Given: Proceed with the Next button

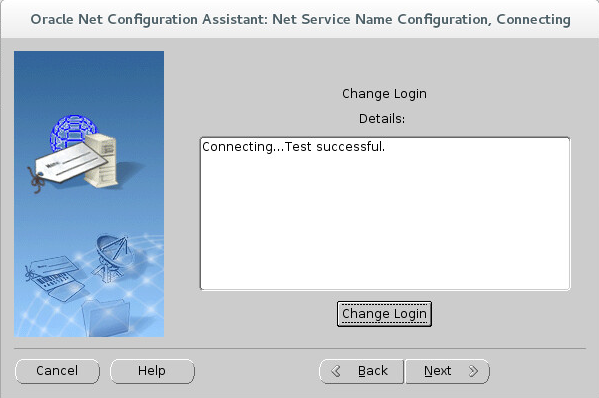Looking at the screenshot, I should pos(447,371).
